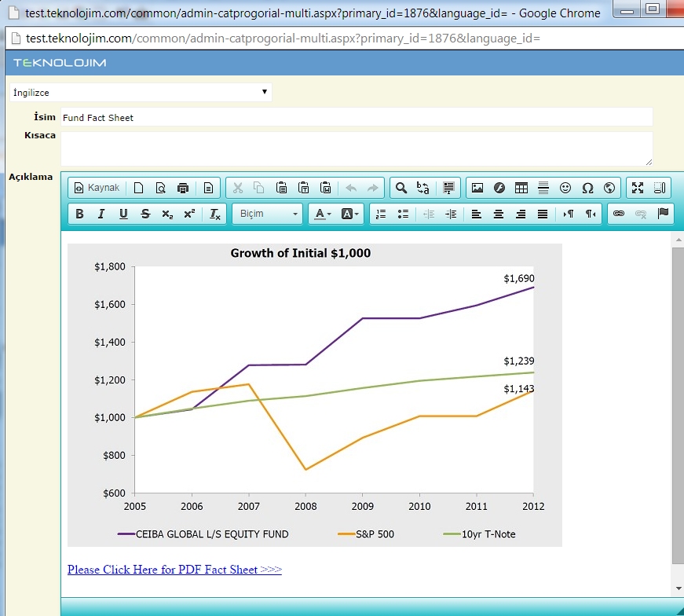
Task: Open the Replace tool
Action: click(423, 188)
